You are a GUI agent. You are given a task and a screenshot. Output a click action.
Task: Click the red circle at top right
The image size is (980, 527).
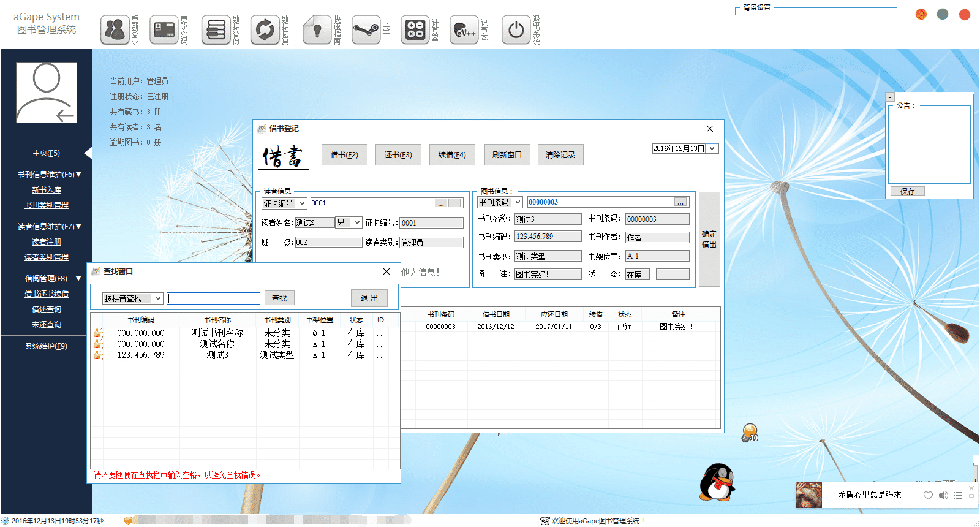coord(965,14)
